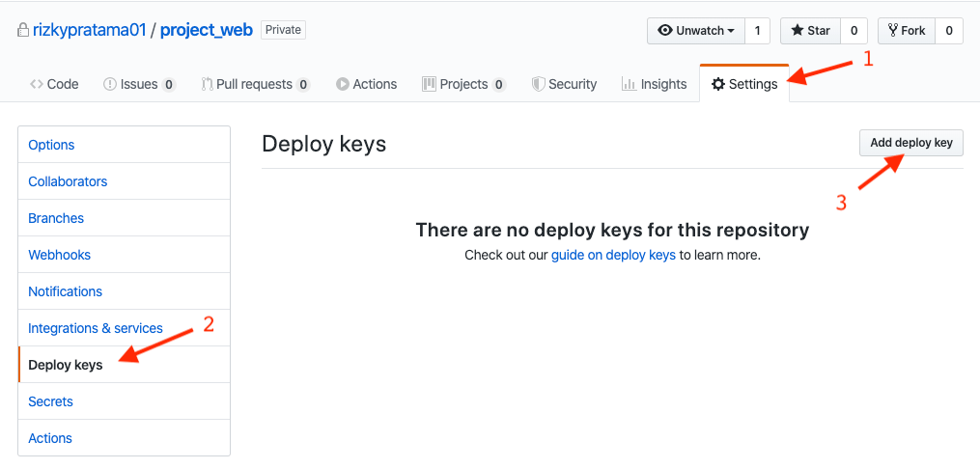
Task: Open Secrets settings
Action: point(124,401)
